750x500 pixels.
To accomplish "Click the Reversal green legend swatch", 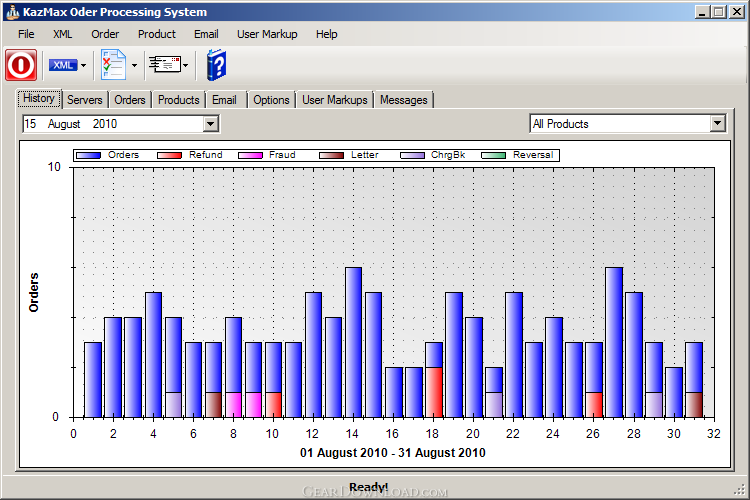I will pyautogui.click(x=494, y=155).
